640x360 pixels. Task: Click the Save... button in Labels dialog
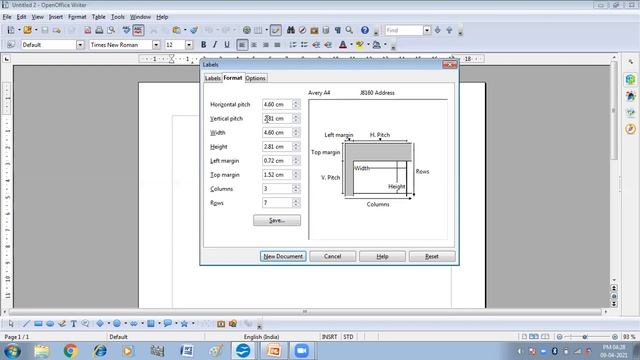coord(277,220)
